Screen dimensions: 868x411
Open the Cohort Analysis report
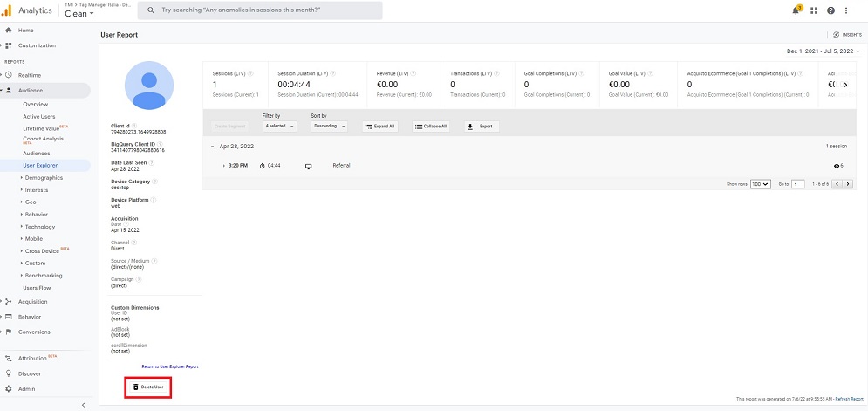point(43,140)
